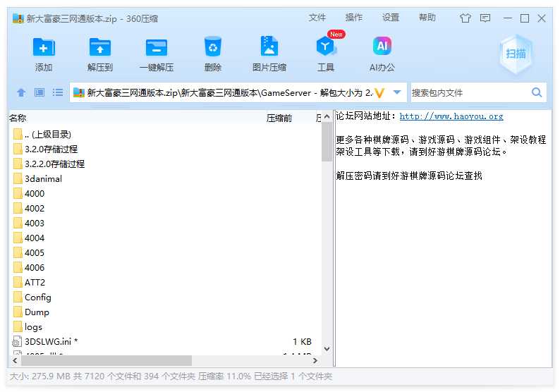The width and height of the screenshot is (560, 392).
Task: Click the logs folder icon
Action: (x=18, y=326)
